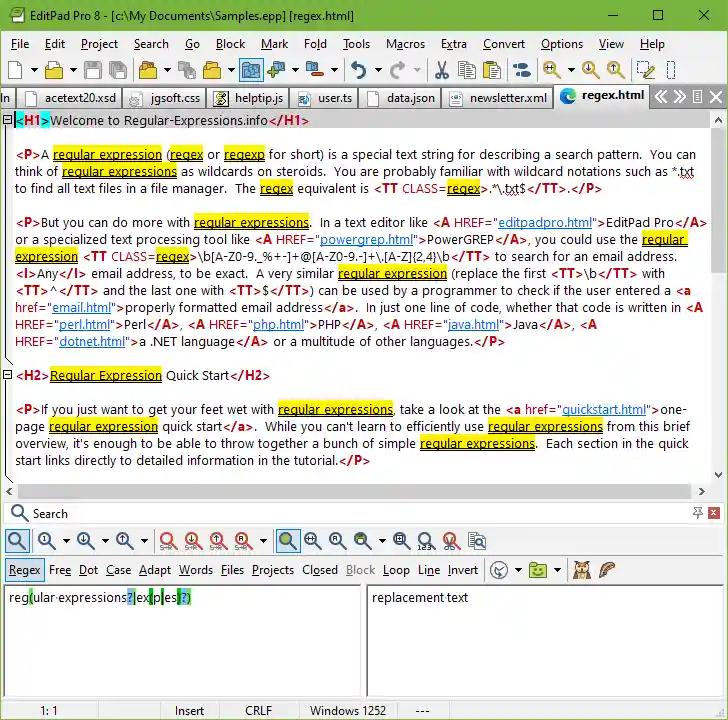The image size is (728, 720).
Task: Toggle the Invert search option
Action: click(462, 570)
